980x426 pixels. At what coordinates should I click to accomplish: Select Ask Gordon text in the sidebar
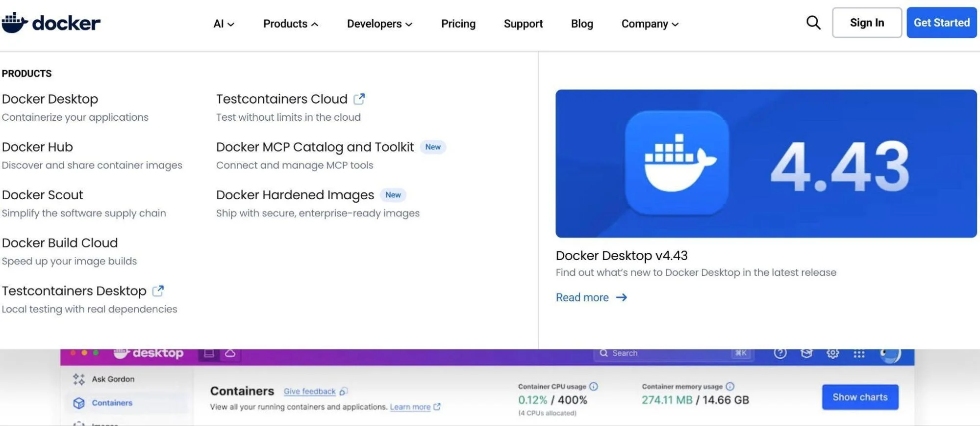pos(113,379)
